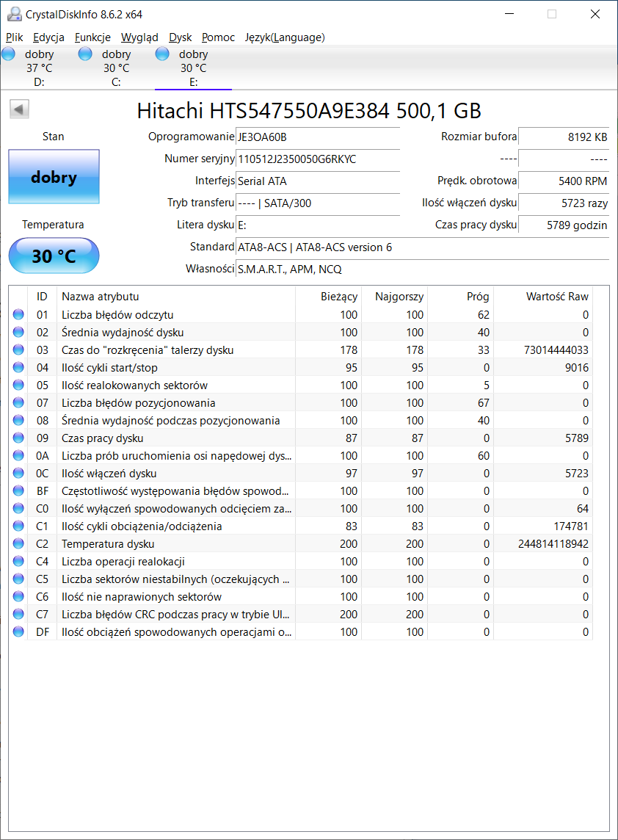The width and height of the screenshot is (618, 840).
Task: Click serial number field '110512J2350050G6RKYC'
Action: pos(318,159)
